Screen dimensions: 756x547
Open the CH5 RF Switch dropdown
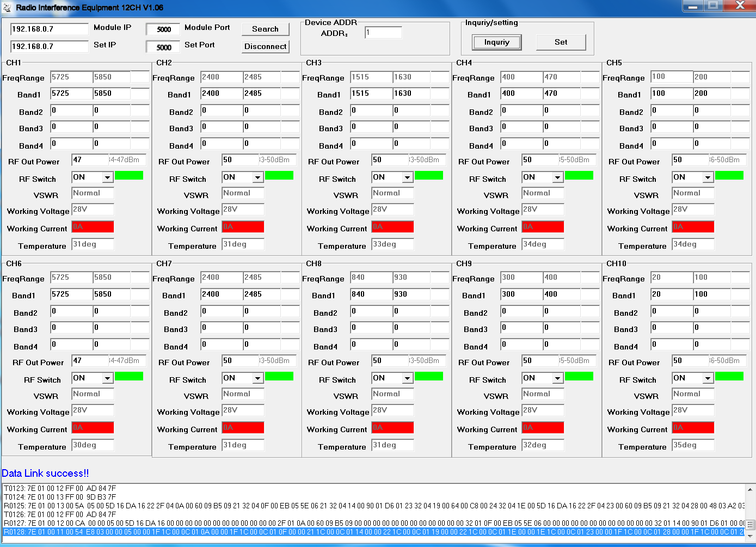tap(708, 177)
